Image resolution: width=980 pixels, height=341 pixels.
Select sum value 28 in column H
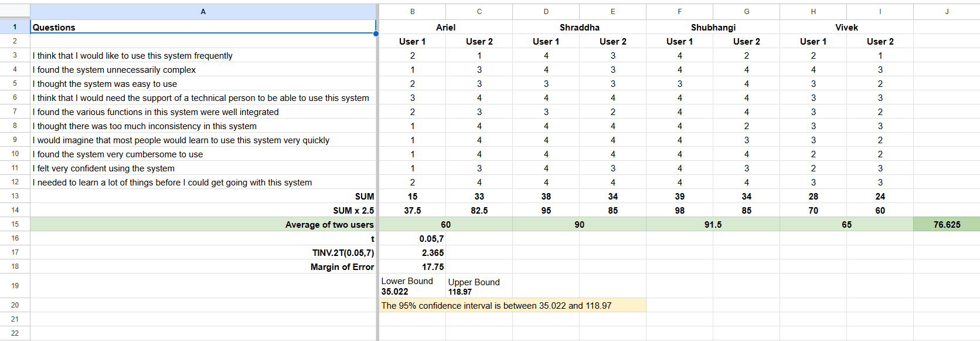pos(814,196)
